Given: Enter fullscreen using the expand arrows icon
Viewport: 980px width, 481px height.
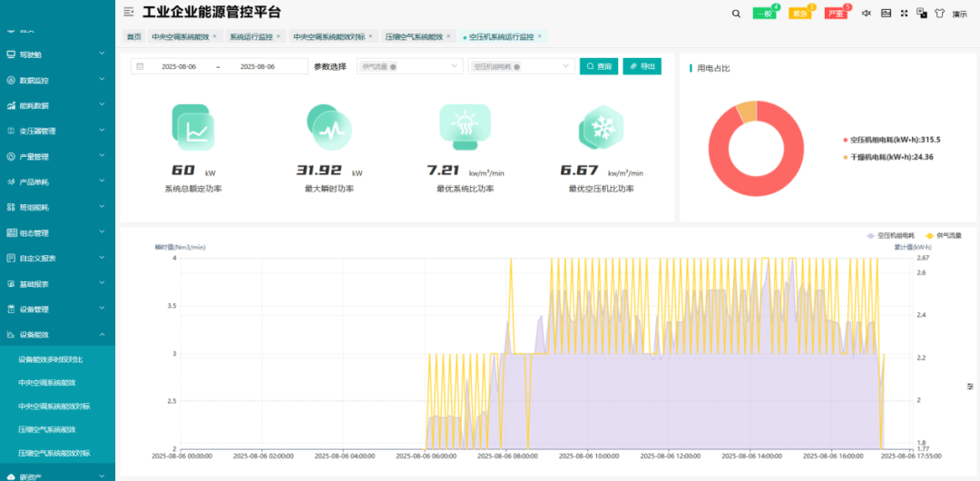Looking at the screenshot, I should click(904, 14).
